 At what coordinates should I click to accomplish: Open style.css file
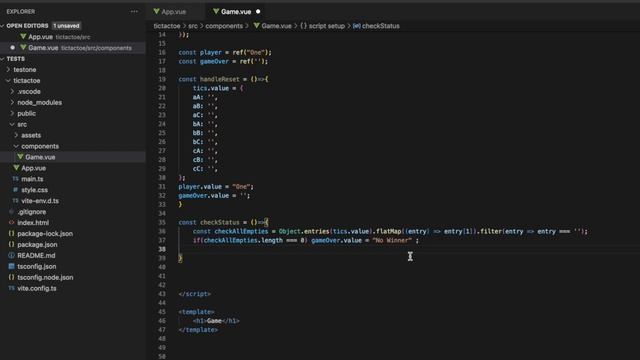34,190
